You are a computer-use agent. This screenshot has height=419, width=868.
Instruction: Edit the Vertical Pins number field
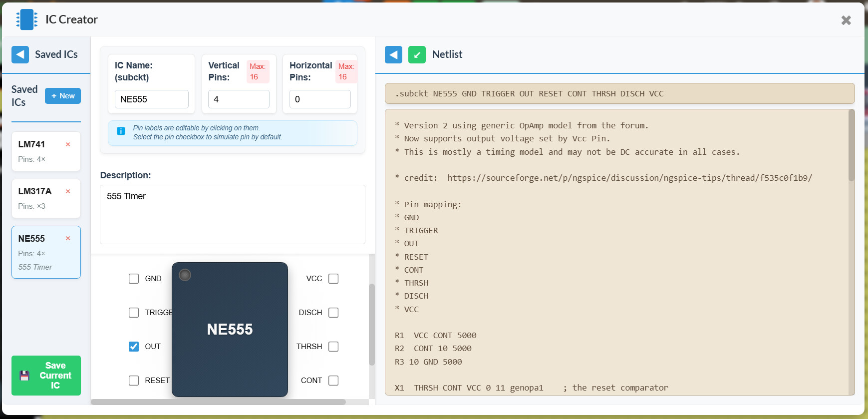coord(239,99)
